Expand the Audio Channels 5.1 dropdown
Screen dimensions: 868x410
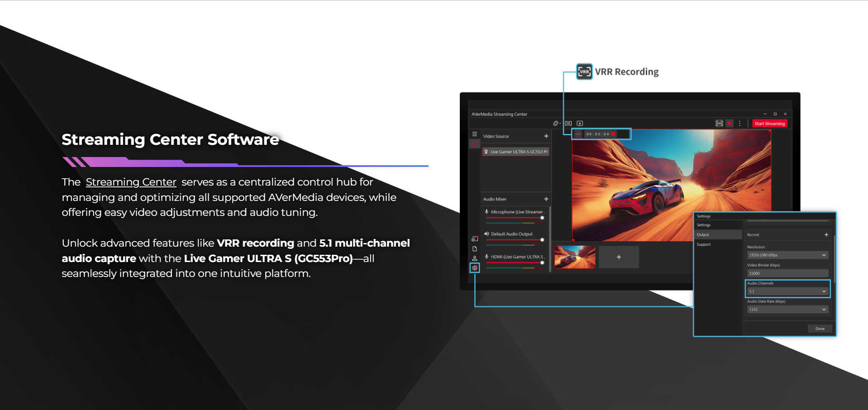coord(787,291)
